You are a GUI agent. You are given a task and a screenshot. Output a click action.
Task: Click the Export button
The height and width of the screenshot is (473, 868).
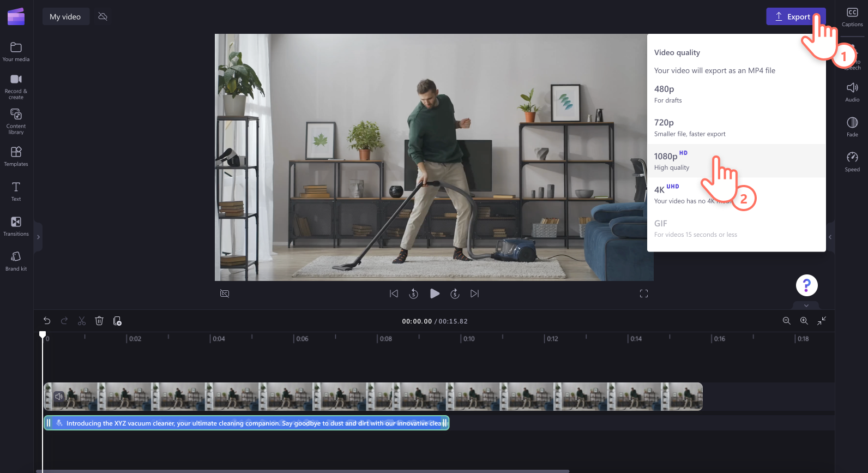795,16
